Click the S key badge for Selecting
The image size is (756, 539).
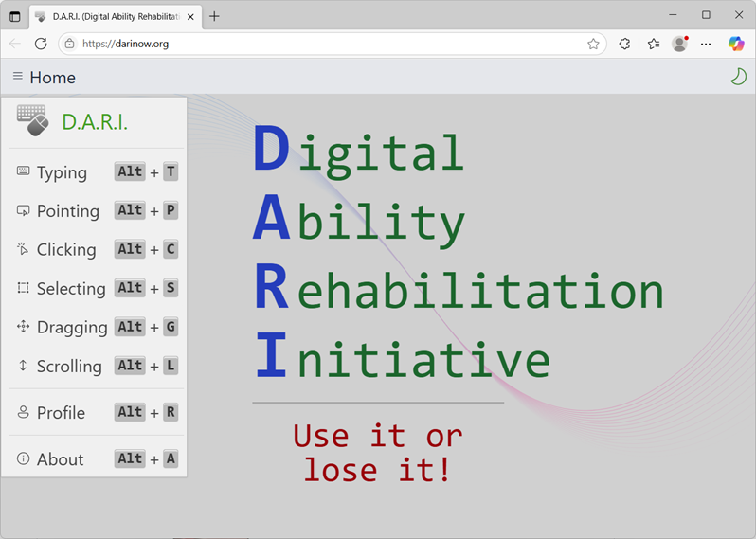[171, 288]
